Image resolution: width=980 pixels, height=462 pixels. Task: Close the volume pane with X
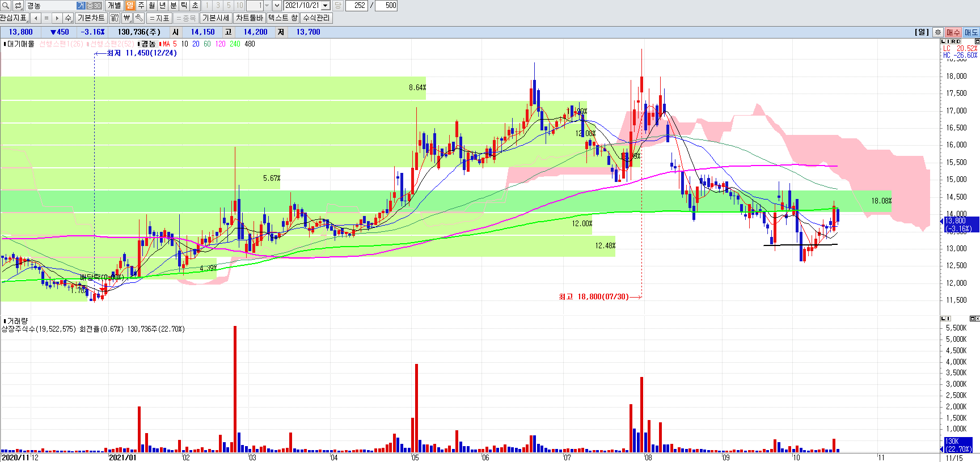[977, 319]
